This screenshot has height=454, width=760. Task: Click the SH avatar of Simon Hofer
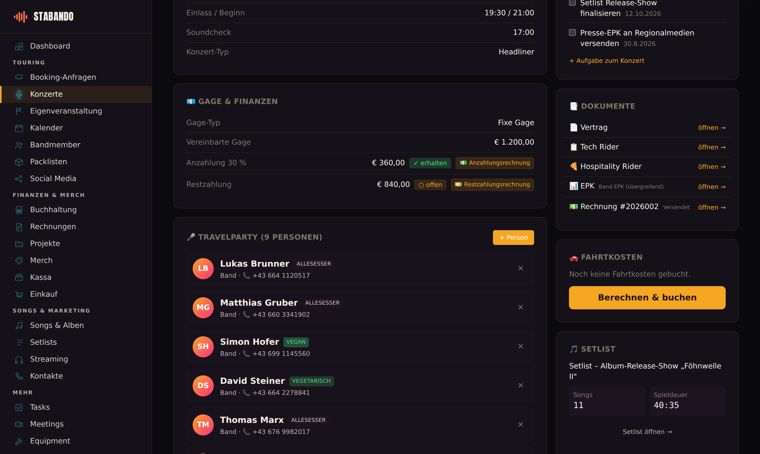(203, 346)
